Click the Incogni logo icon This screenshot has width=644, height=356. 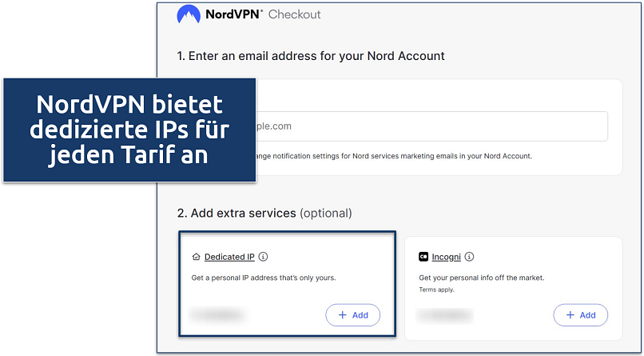pos(423,258)
